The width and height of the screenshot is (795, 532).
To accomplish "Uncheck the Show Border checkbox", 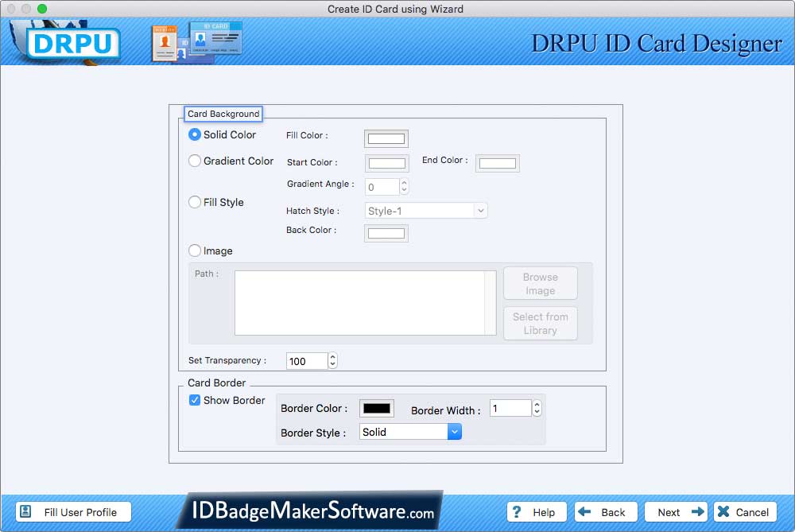I will coord(195,400).
